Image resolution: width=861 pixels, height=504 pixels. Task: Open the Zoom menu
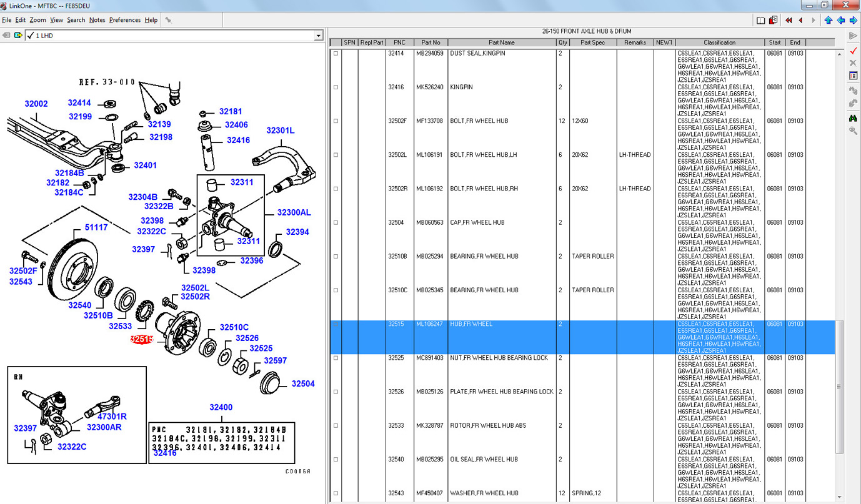(37, 20)
